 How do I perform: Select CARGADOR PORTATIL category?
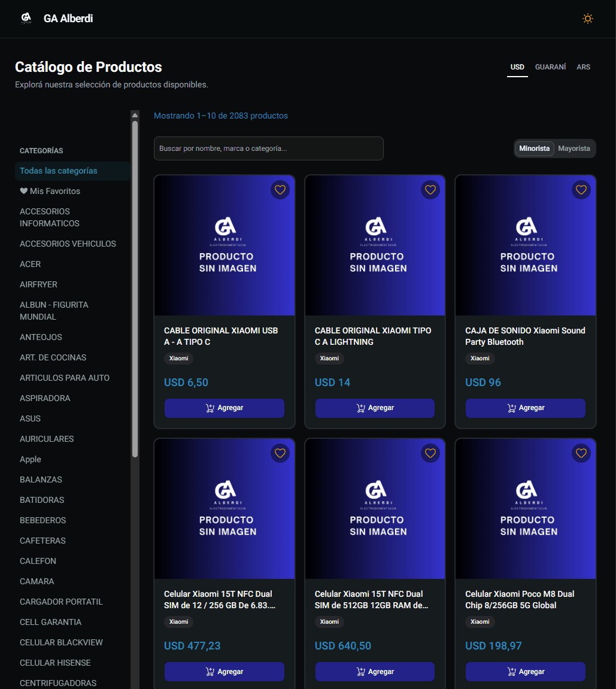click(x=72, y=602)
